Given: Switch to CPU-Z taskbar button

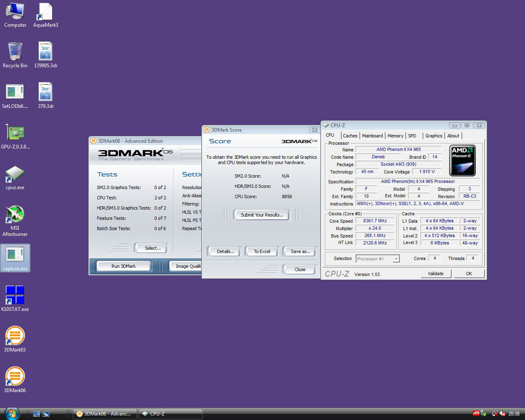Looking at the screenshot, I should coord(170,414).
